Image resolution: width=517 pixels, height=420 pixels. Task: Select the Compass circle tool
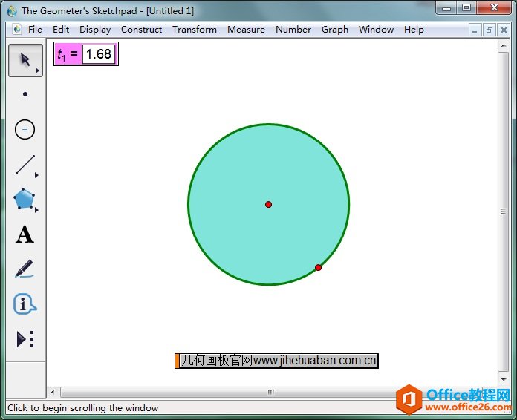coord(25,129)
